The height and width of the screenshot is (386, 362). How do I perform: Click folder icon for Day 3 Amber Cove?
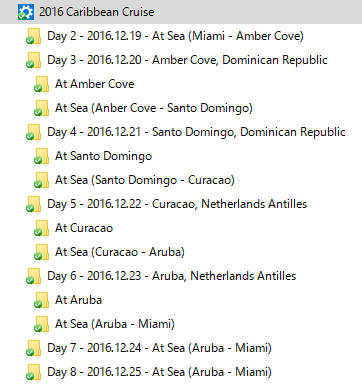(33, 60)
